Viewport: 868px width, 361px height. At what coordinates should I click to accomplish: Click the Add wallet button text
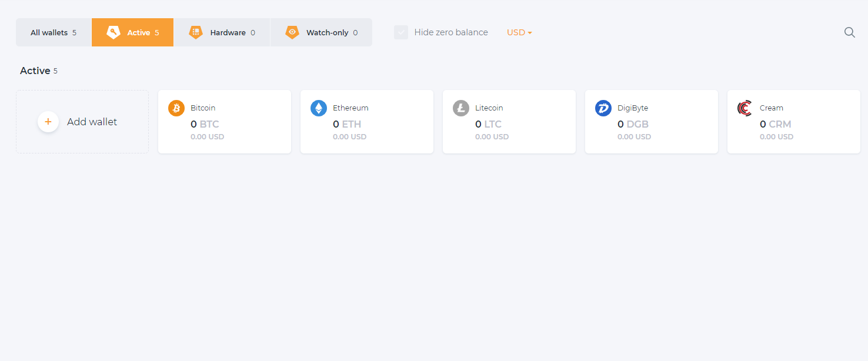pyautogui.click(x=92, y=122)
